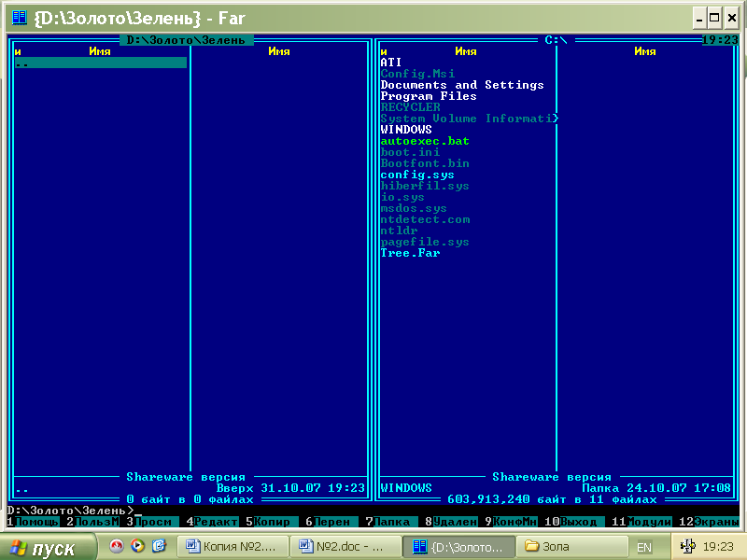Screen dimensions: 747x560
Task: Select the msdos.sys file
Action: point(414,208)
